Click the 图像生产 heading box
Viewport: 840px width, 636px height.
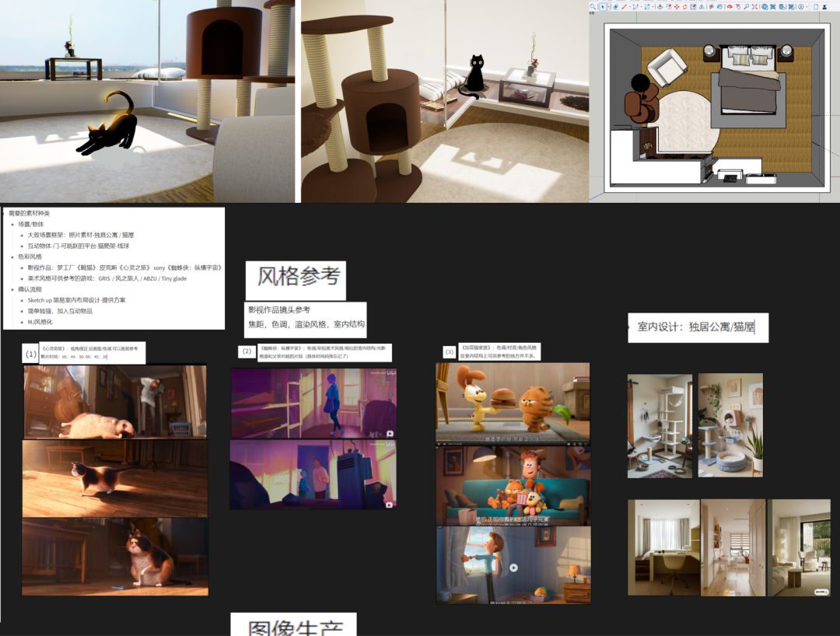pyautogui.click(x=293, y=625)
